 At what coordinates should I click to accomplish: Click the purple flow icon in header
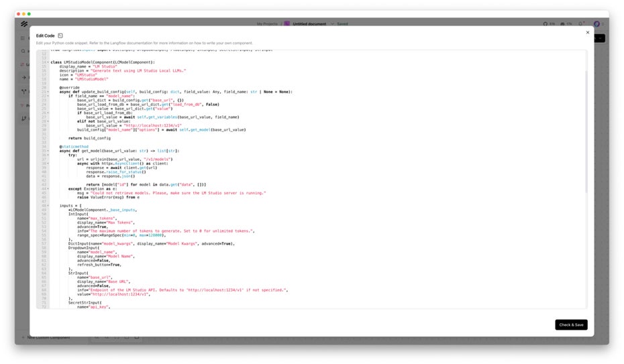coord(287,24)
